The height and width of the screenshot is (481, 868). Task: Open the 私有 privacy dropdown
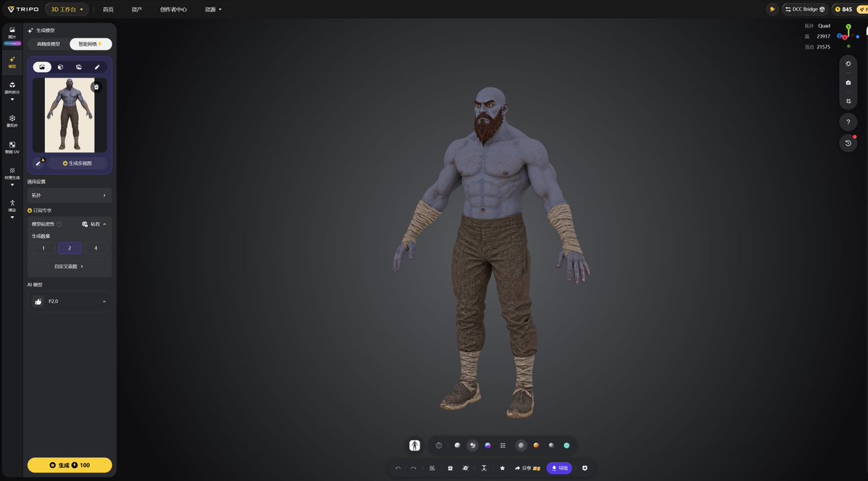[94, 224]
